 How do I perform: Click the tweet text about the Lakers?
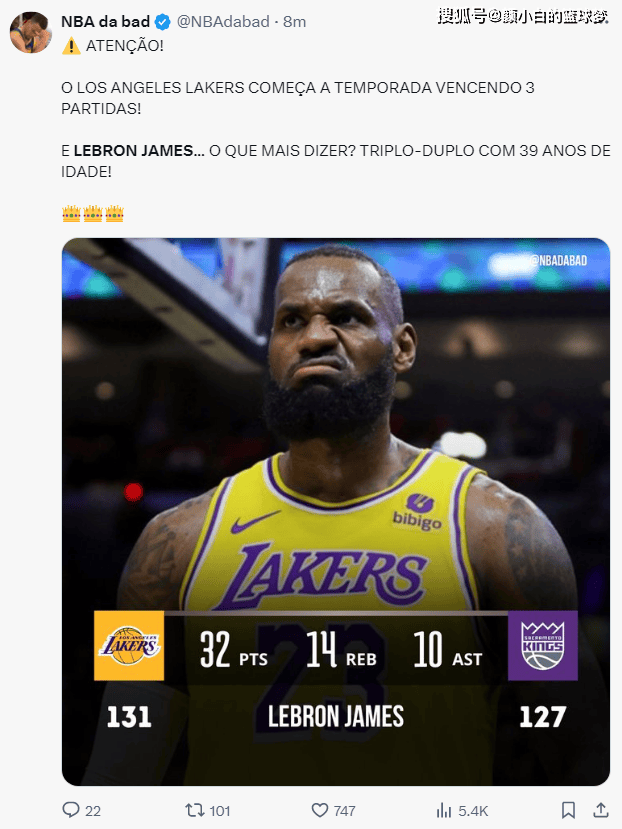coord(298,98)
